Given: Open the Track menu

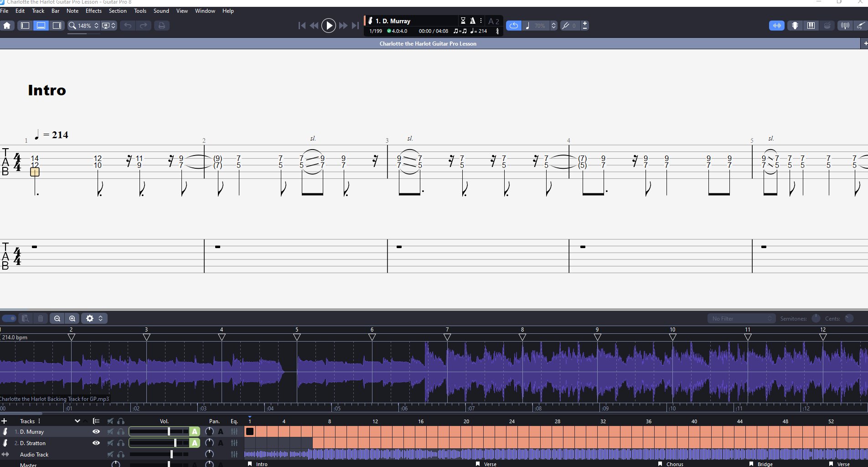Looking at the screenshot, I should [x=38, y=11].
